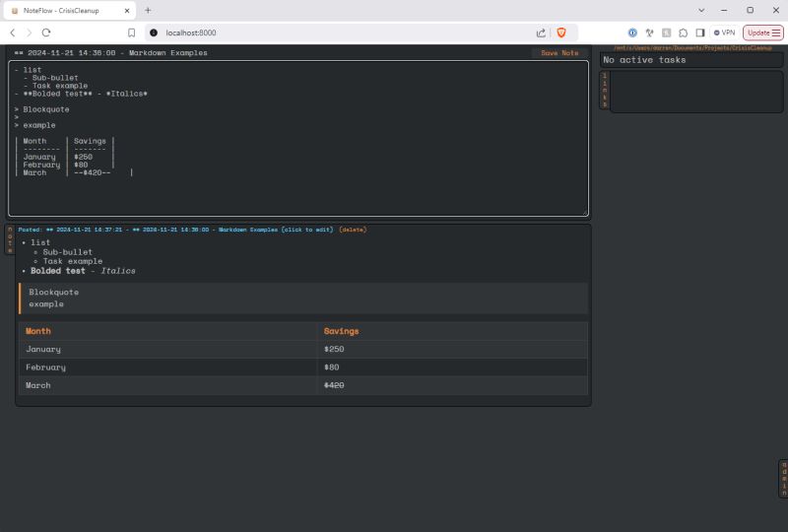Image resolution: width=788 pixels, height=532 pixels.
Task: Click the (delete) link on the posted note
Action: point(353,230)
